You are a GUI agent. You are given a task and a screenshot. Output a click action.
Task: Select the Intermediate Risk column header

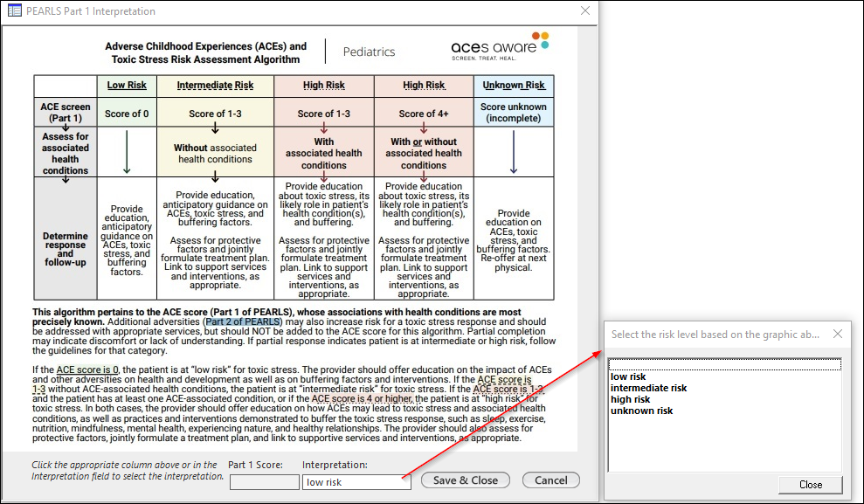click(x=215, y=86)
